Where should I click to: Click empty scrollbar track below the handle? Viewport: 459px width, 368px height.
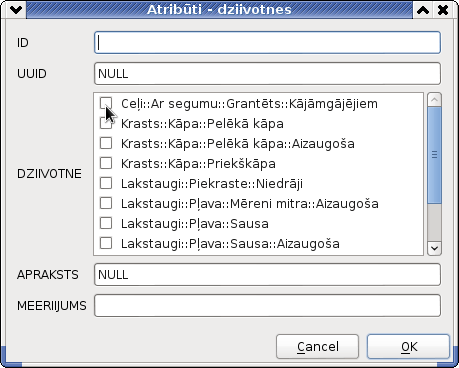click(x=434, y=222)
